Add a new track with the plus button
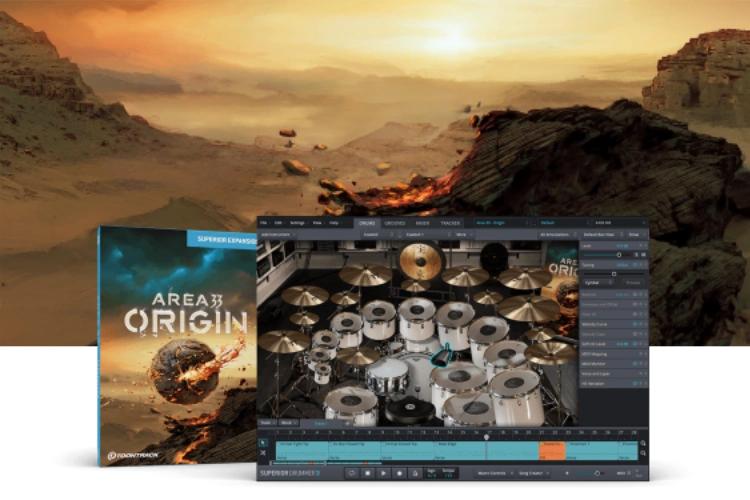 click(348, 423)
